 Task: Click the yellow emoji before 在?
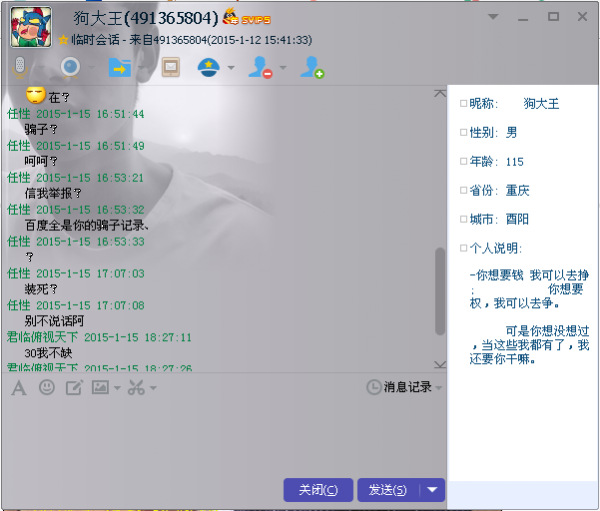(36, 95)
